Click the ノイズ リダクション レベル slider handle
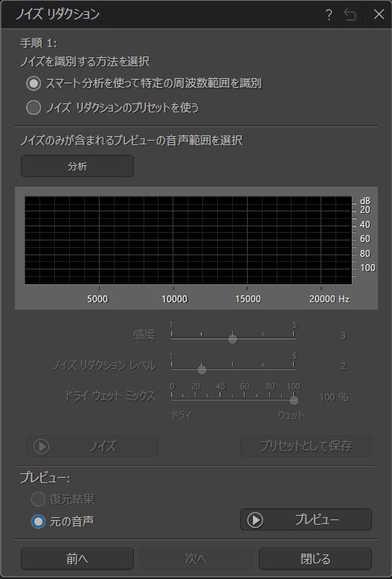The image size is (392, 579). click(x=202, y=370)
